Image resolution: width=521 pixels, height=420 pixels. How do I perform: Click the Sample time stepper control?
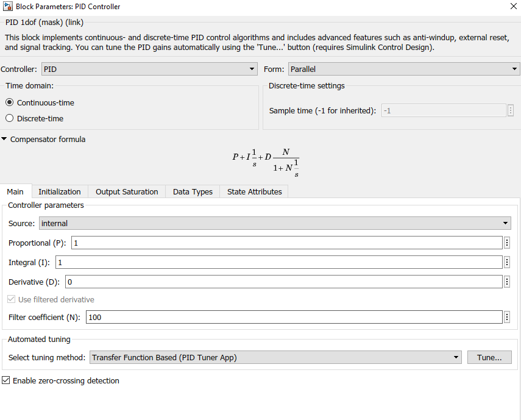click(x=510, y=110)
